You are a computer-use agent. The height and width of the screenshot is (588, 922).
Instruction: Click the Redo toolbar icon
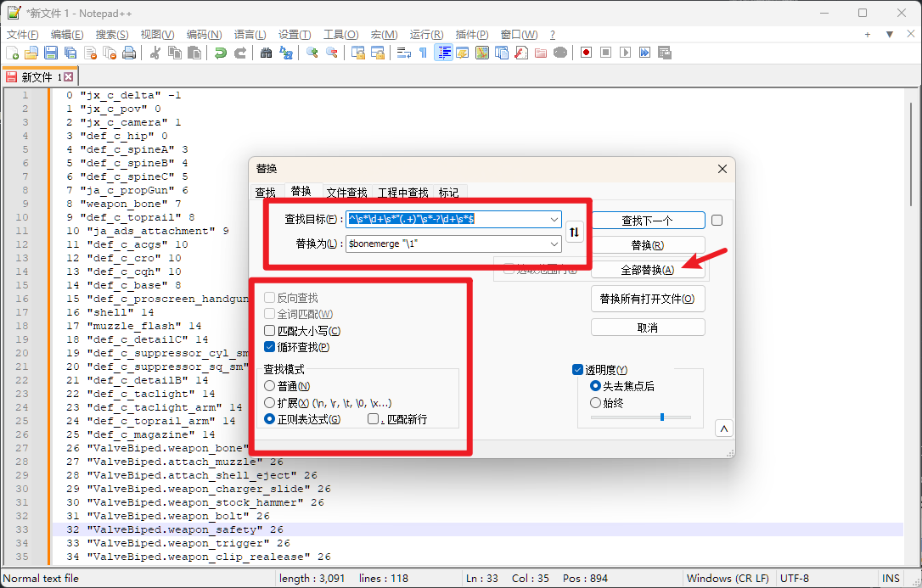[240, 53]
